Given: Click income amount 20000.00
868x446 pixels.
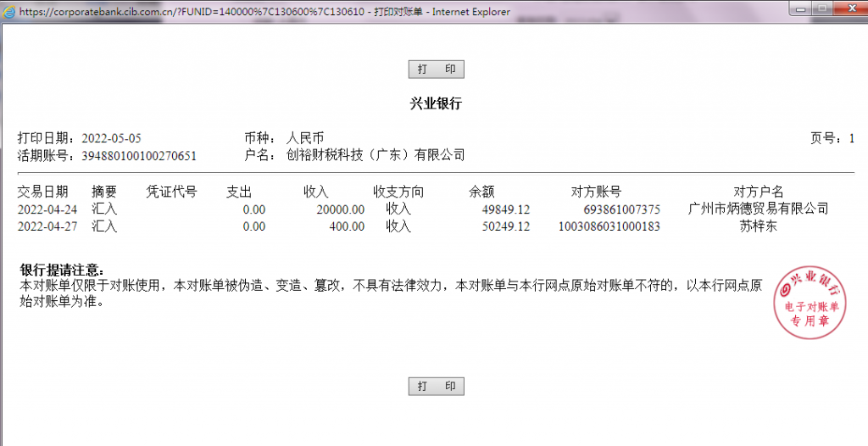Looking at the screenshot, I should [341, 209].
